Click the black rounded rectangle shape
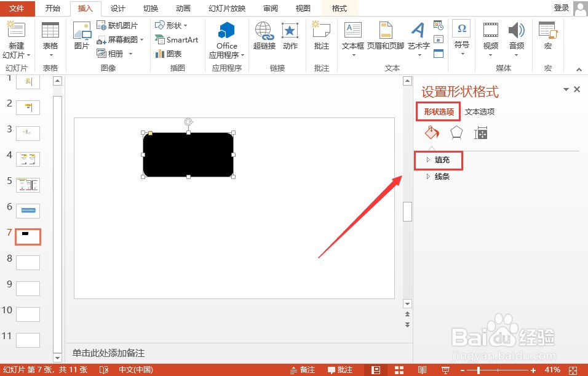Image resolution: width=588 pixels, height=376 pixels. (x=188, y=154)
